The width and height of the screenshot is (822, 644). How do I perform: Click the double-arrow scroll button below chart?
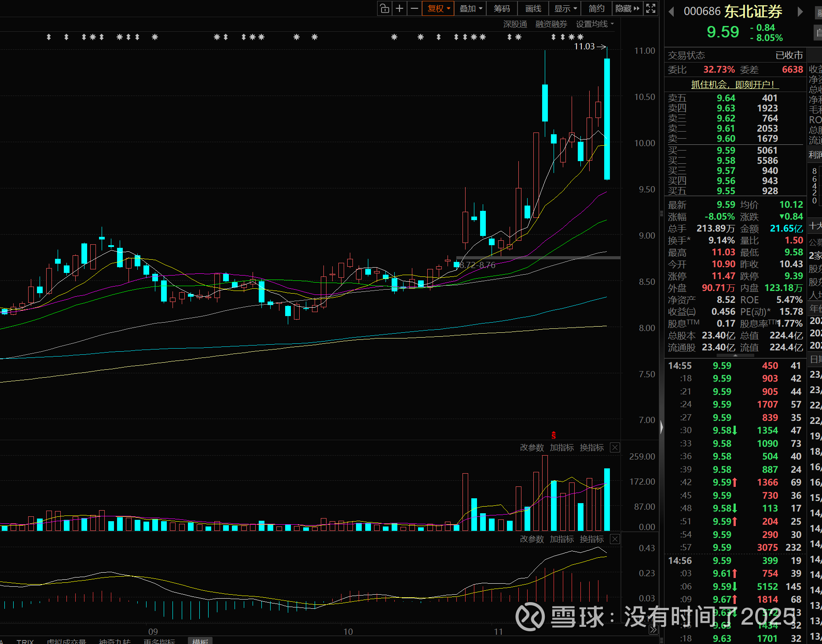pyautogui.click(x=653, y=630)
